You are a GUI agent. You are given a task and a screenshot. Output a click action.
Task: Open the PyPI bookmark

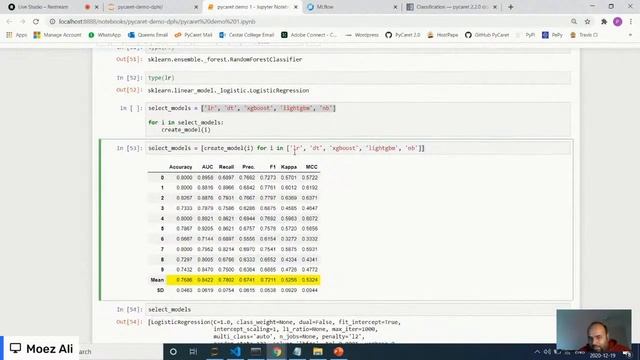tap(526, 35)
